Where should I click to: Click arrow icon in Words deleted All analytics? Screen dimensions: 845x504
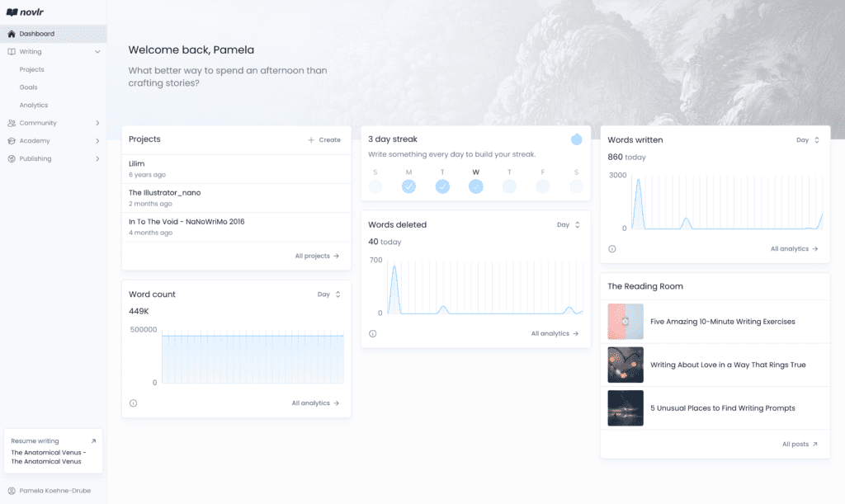575,333
